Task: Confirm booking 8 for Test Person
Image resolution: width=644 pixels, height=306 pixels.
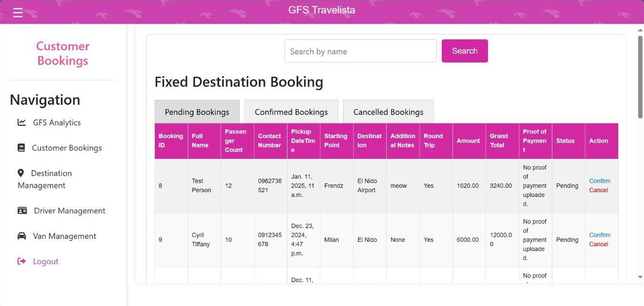Action: pyautogui.click(x=599, y=181)
